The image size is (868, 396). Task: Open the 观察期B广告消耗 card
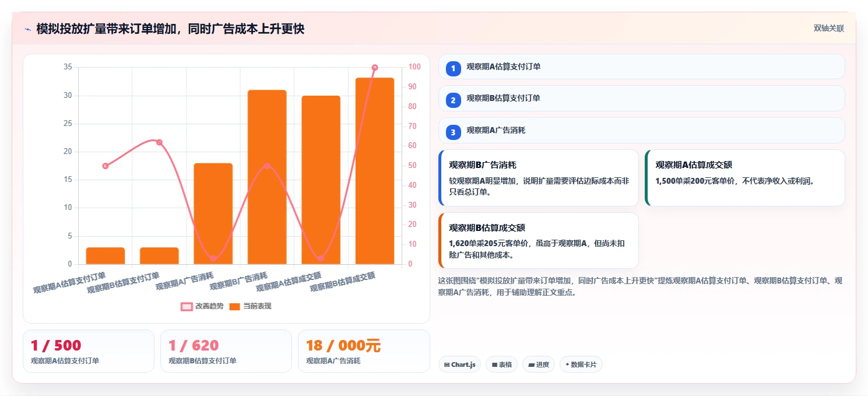[539, 178]
